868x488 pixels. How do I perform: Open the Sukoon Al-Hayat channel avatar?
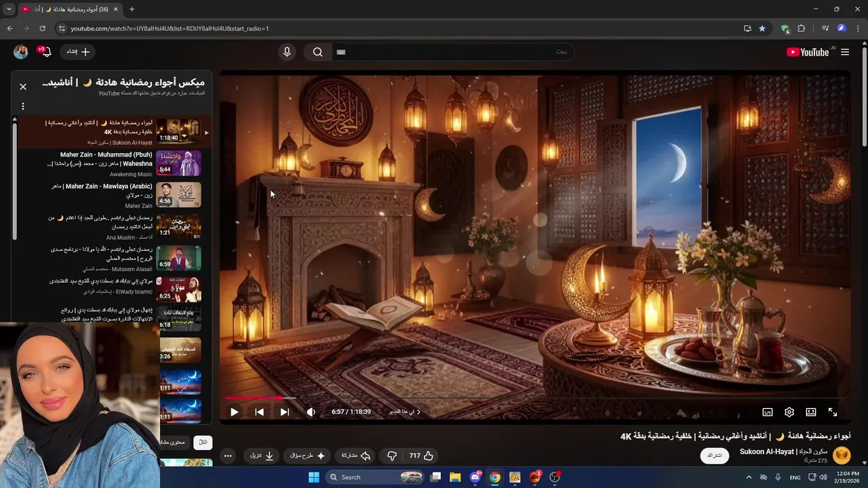pyautogui.click(x=842, y=455)
